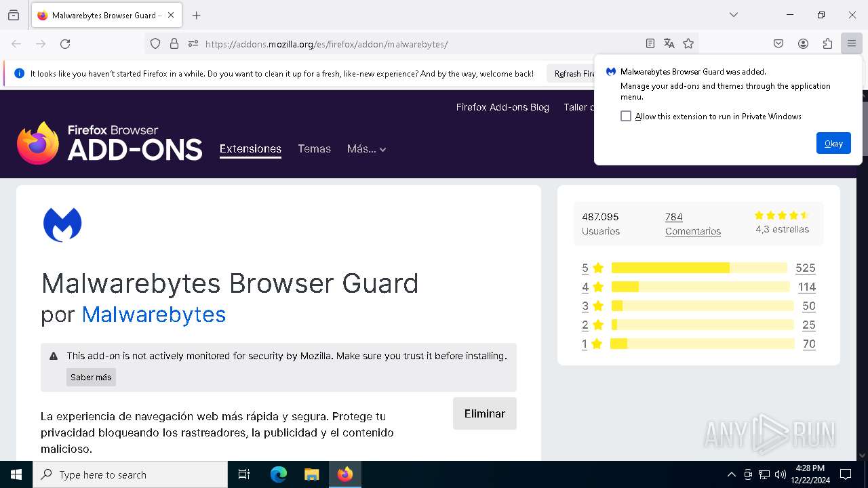Click the 4-star rating bar
This screenshot has width=868, height=488.
(701, 287)
